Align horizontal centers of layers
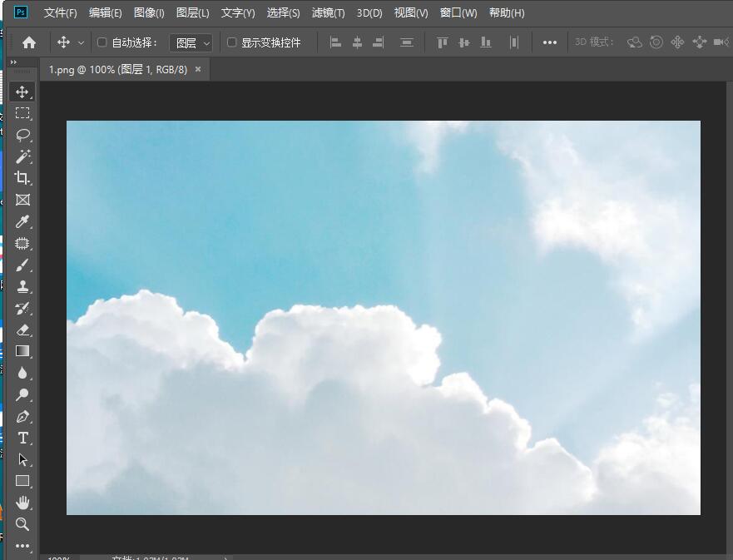733x560 pixels. pos(357,42)
